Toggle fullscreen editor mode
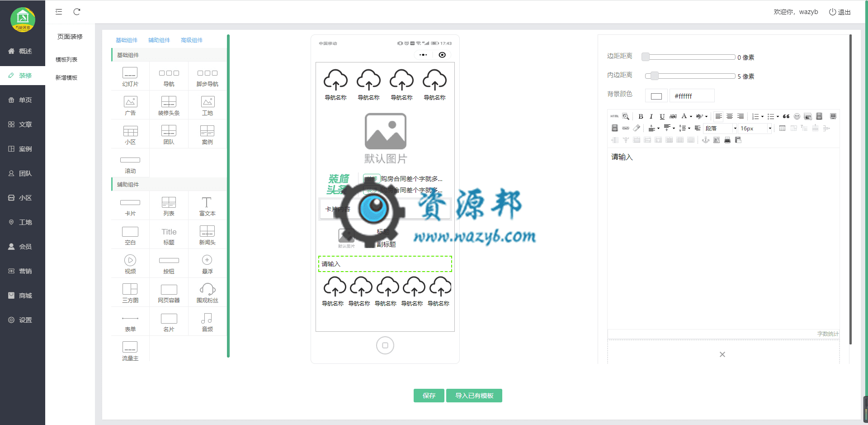The height and width of the screenshot is (425, 868). coord(833,116)
